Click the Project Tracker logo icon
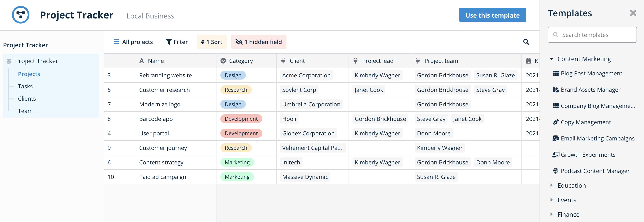The height and width of the screenshot is (222, 644). pos(21,15)
